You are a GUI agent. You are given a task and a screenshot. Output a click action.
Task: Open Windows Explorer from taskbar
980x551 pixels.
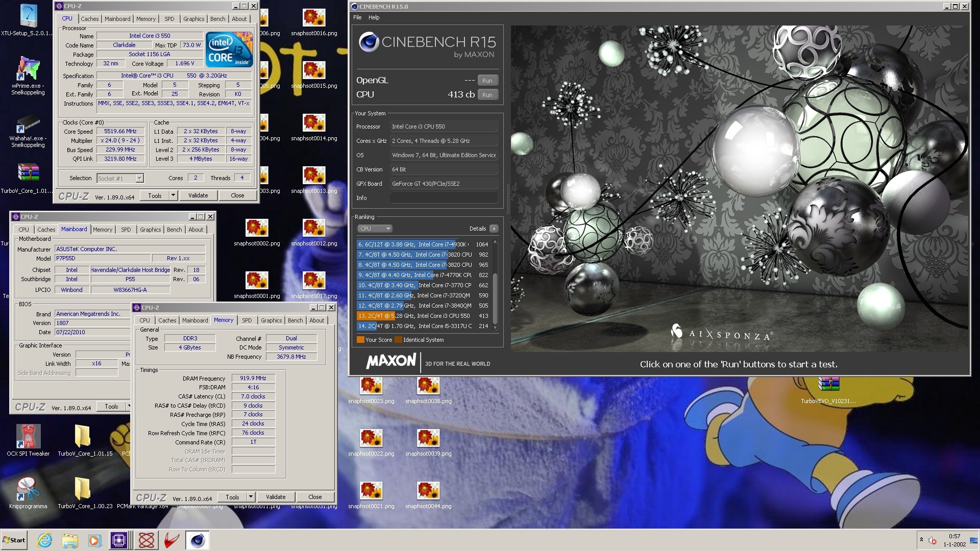tap(69, 540)
